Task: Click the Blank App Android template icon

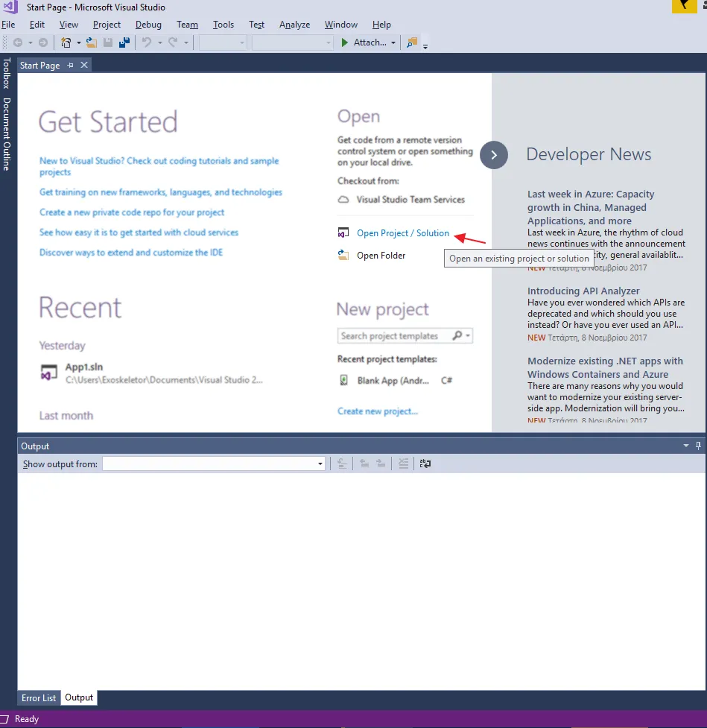Action: pos(343,380)
